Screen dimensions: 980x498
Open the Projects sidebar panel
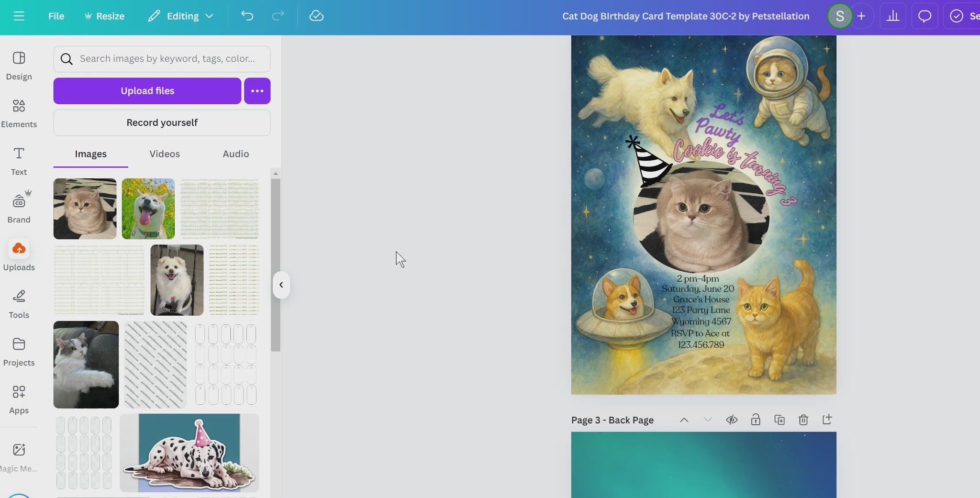tap(19, 352)
